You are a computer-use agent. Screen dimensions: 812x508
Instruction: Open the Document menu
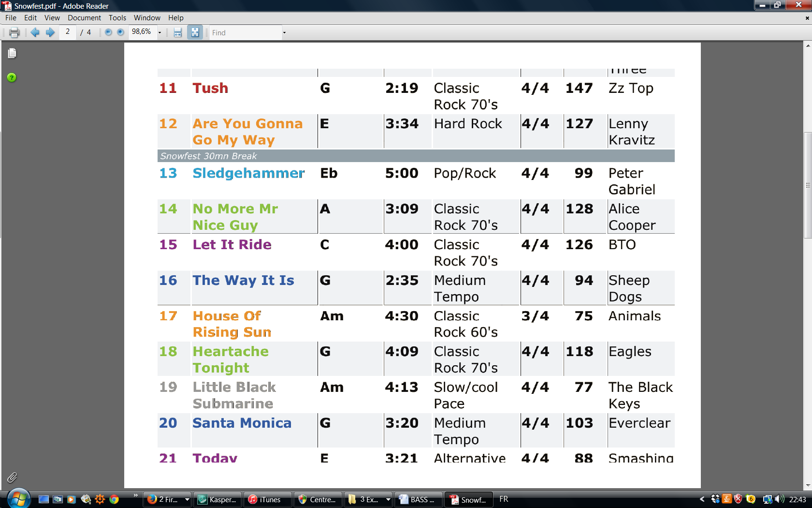[84, 18]
